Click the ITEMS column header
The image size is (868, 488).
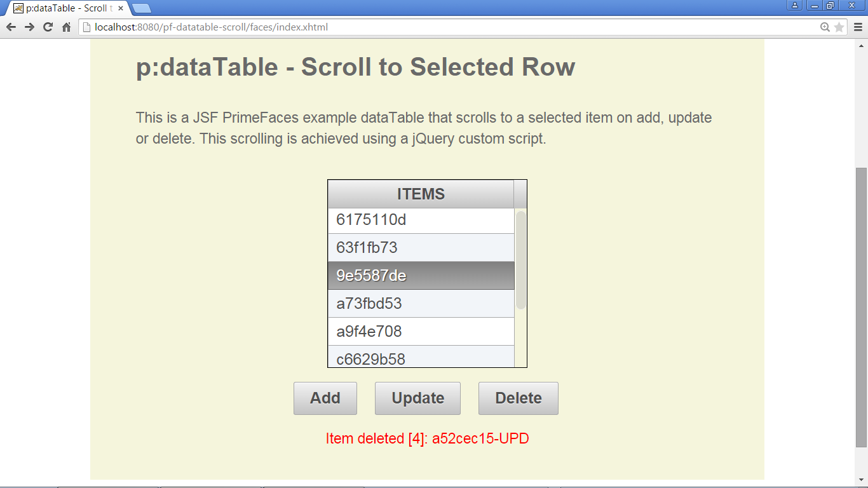[421, 194]
